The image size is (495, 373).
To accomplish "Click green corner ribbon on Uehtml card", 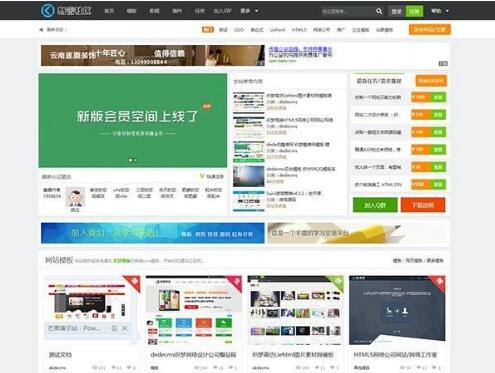I will pos(337,282).
